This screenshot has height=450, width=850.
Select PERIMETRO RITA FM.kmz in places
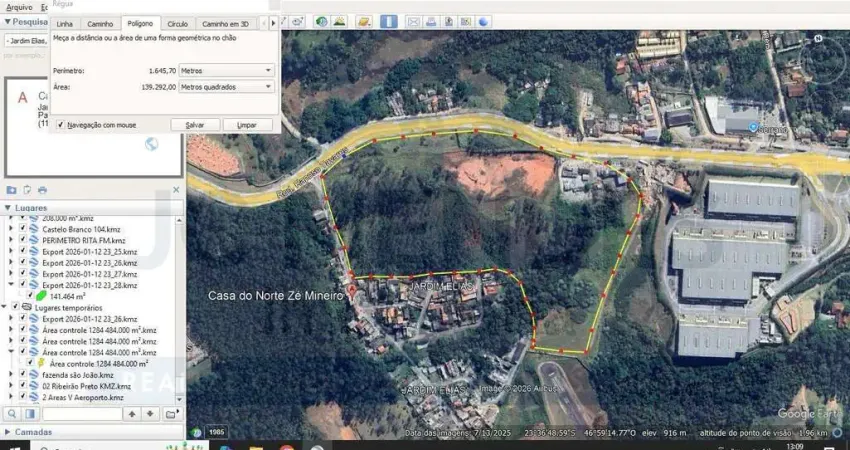click(83, 240)
